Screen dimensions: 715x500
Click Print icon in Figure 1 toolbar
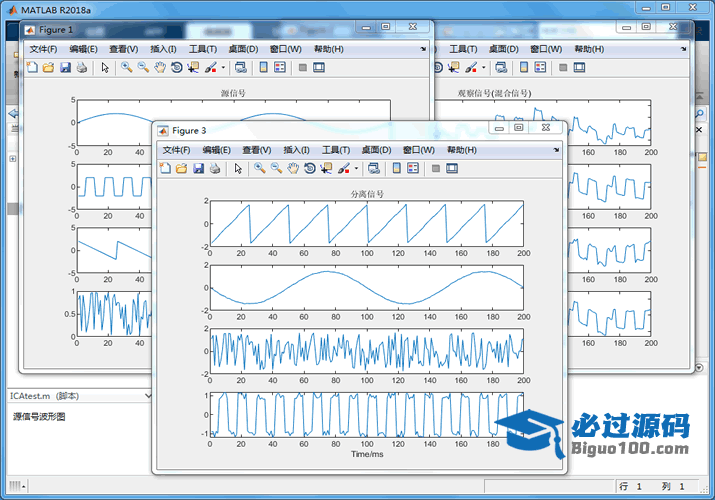tap(82, 67)
